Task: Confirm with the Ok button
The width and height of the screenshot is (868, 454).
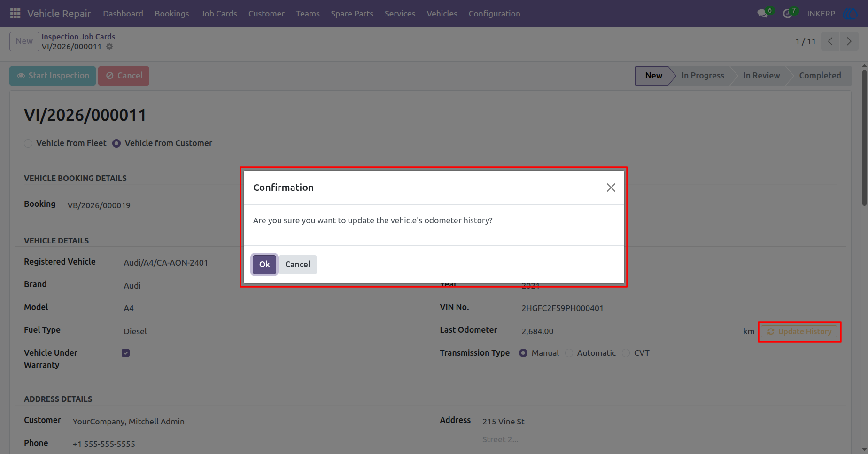Action: click(x=264, y=265)
